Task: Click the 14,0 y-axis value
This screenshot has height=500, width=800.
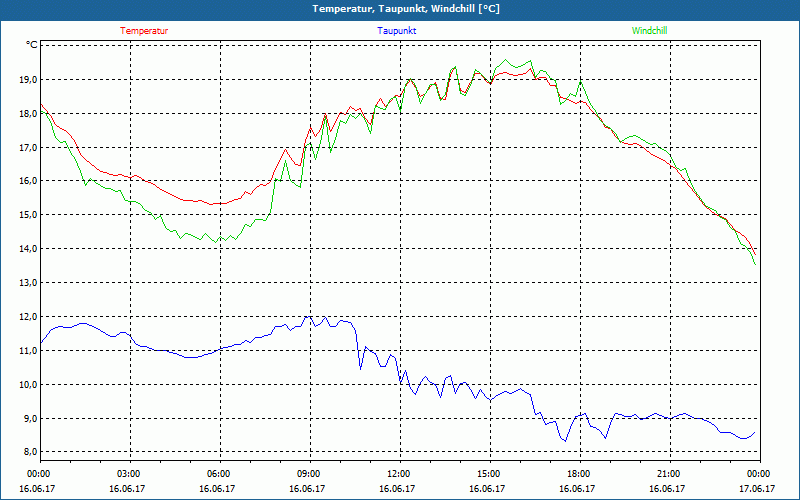Action: 28,248
